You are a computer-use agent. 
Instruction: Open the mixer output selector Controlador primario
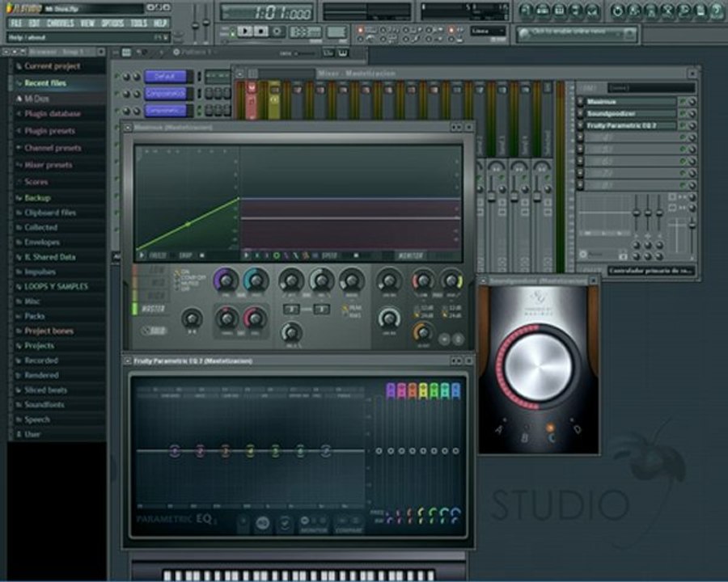coord(651,271)
